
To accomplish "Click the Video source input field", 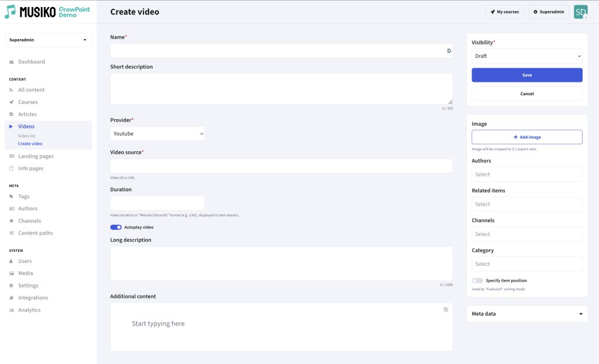I will tap(281, 166).
